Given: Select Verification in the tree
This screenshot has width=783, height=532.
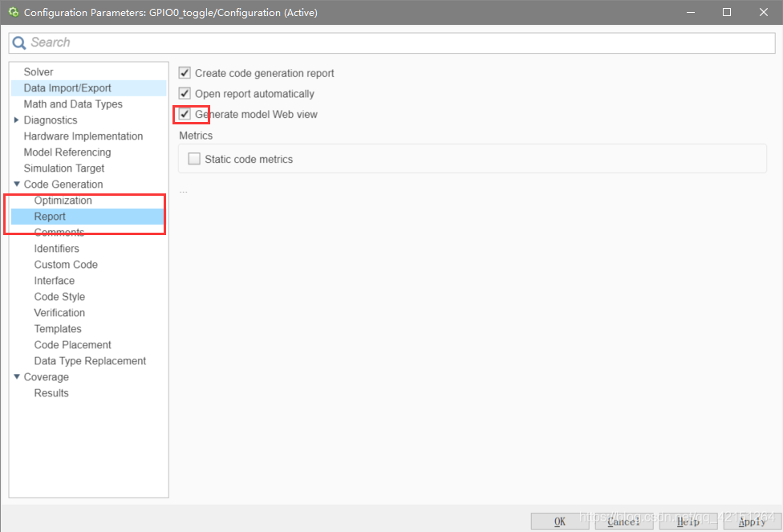Looking at the screenshot, I should [x=59, y=313].
